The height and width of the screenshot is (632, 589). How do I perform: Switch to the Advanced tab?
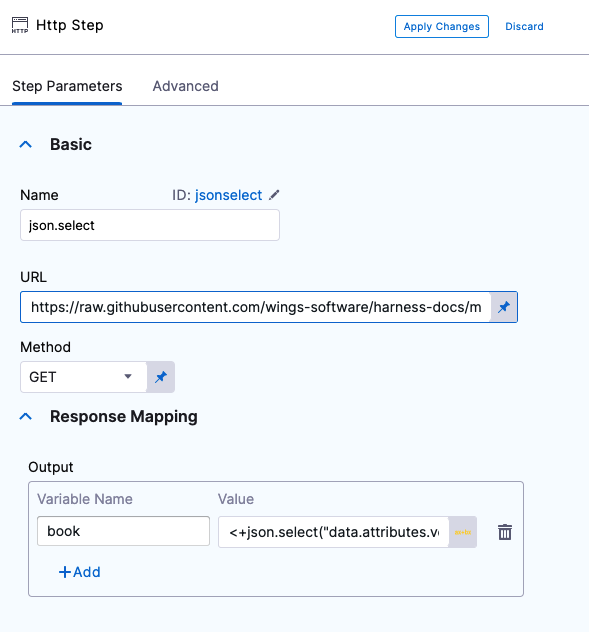tap(185, 86)
